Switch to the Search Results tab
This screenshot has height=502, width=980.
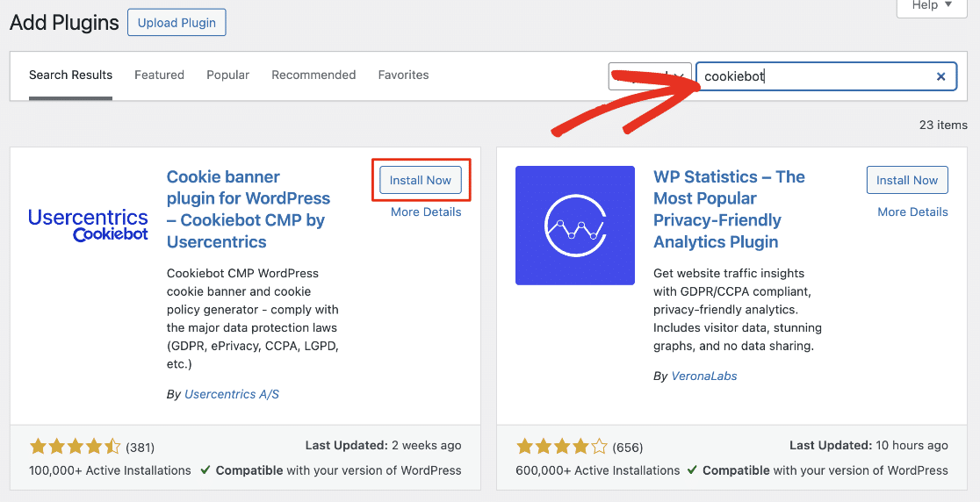coord(70,75)
